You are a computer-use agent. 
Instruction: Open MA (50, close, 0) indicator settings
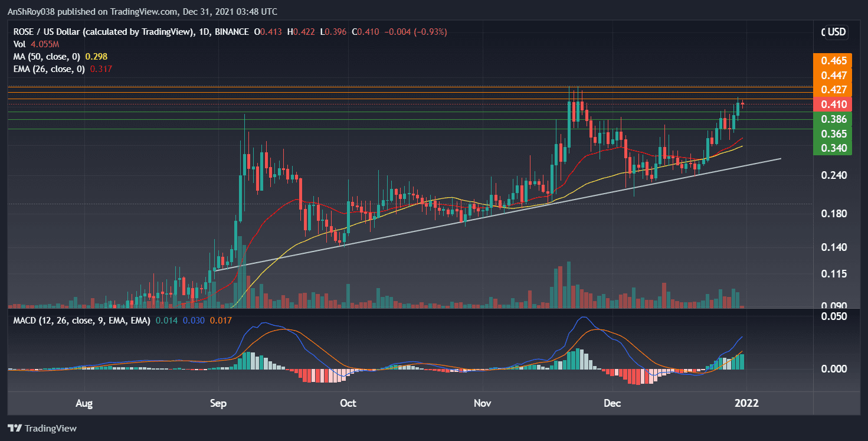point(47,56)
